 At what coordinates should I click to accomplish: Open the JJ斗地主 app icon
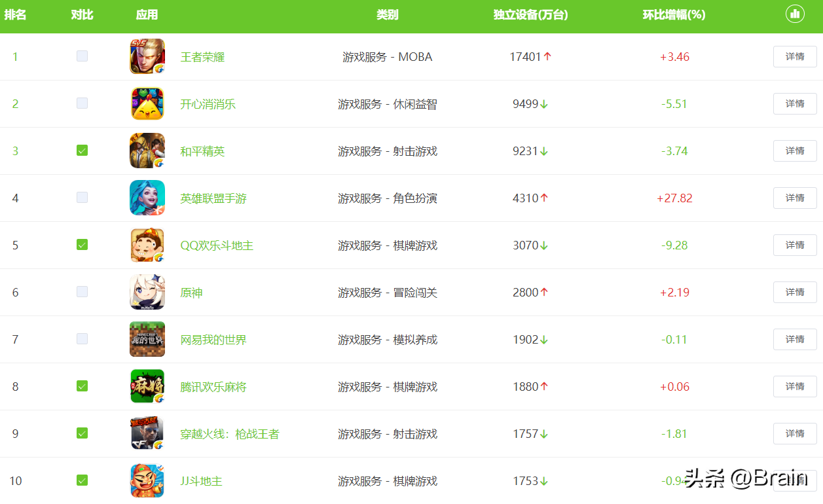click(x=147, y=480)
